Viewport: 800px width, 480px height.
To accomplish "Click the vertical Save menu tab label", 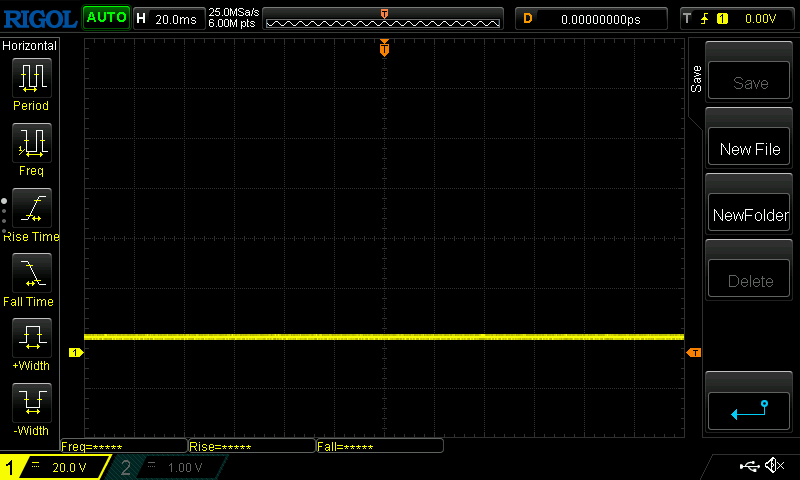I will 696,79.
